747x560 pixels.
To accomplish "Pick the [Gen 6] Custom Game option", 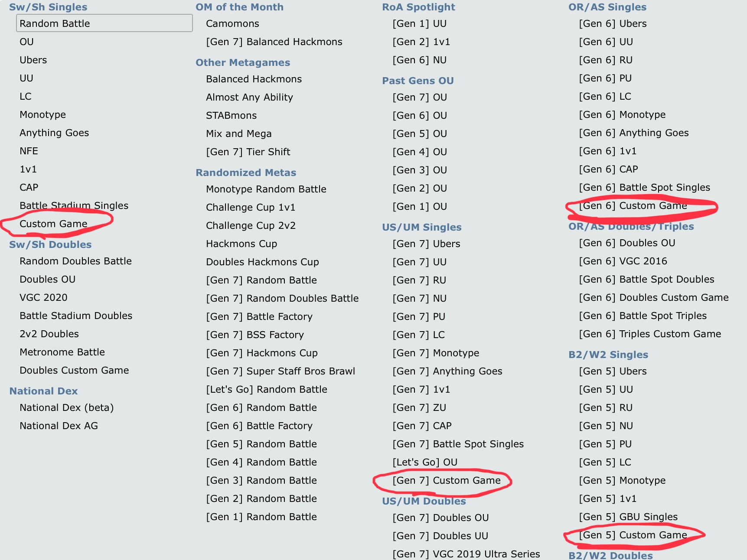I will [633, 205].
